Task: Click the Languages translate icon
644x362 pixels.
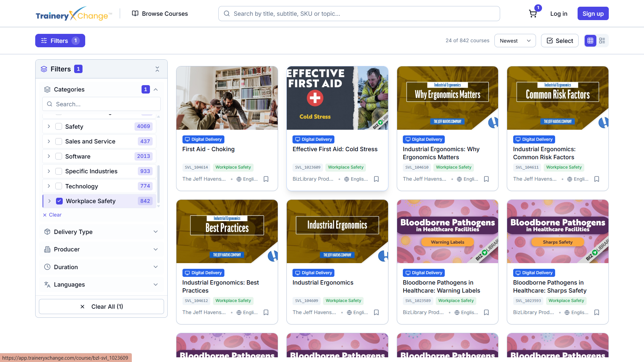Action: coord(47,285)
